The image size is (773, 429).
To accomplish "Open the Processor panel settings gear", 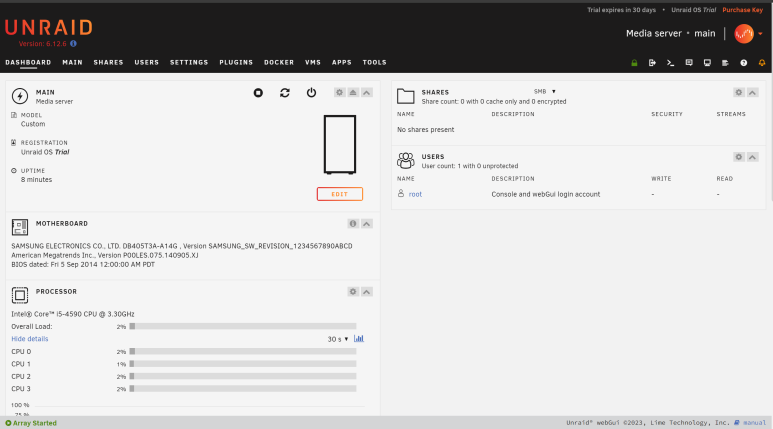I will [353, 291].
